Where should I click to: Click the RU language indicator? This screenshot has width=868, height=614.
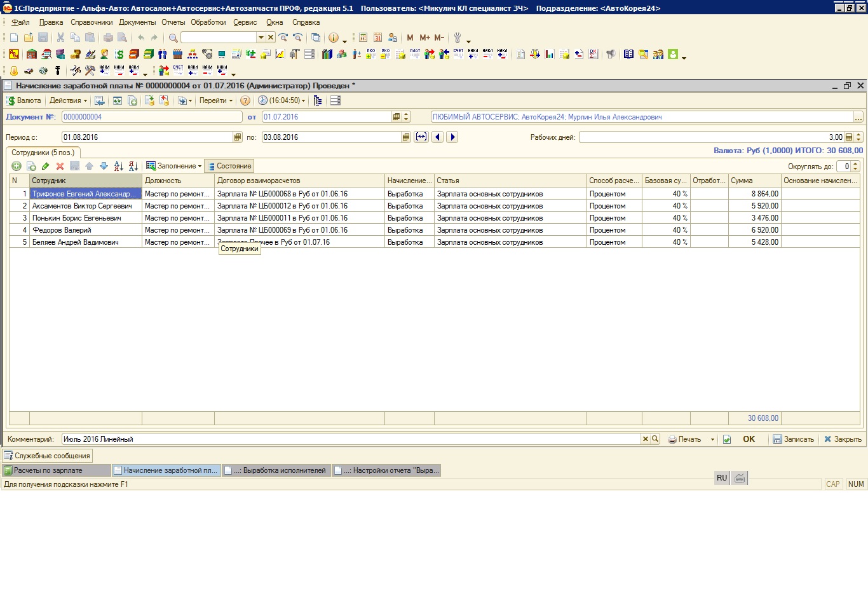click(722, 478)
